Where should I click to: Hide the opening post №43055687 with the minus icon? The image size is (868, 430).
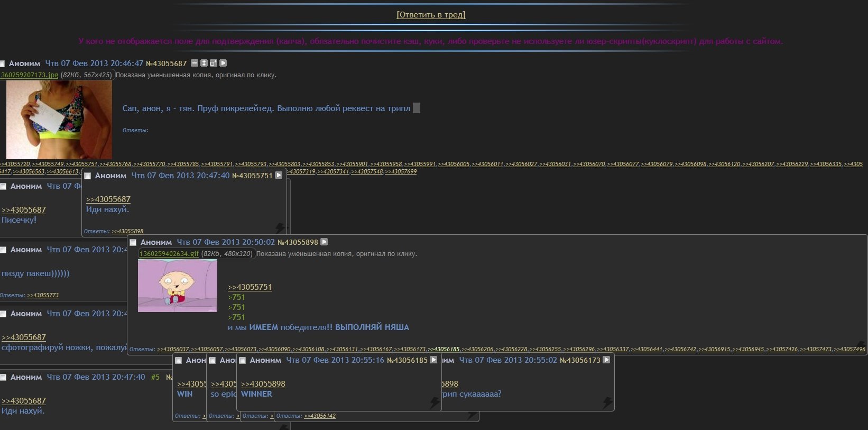[195, 63]
